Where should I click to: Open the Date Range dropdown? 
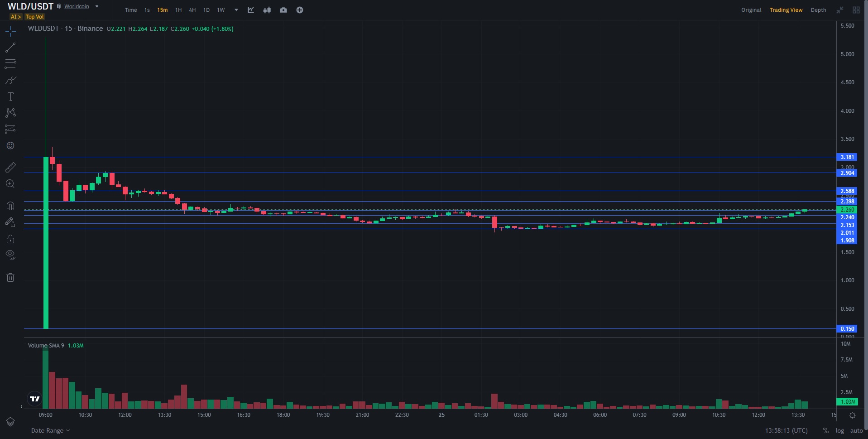coord(50,430)
